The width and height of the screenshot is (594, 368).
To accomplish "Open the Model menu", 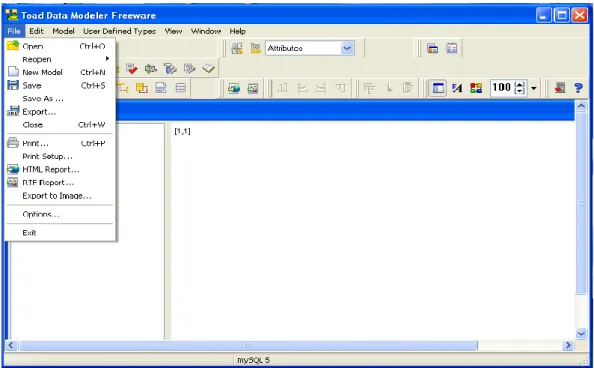I will point(63,31).
